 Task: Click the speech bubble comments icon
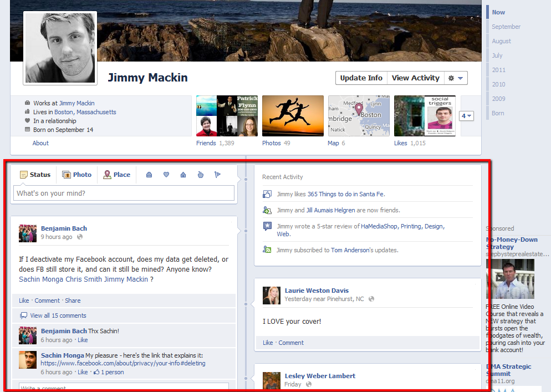[x=23, y=315]
